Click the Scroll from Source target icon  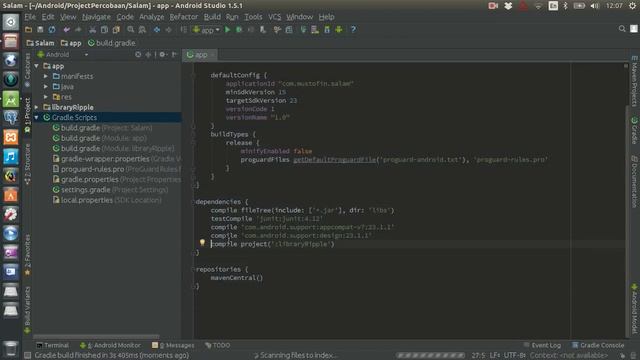[138, 55]
